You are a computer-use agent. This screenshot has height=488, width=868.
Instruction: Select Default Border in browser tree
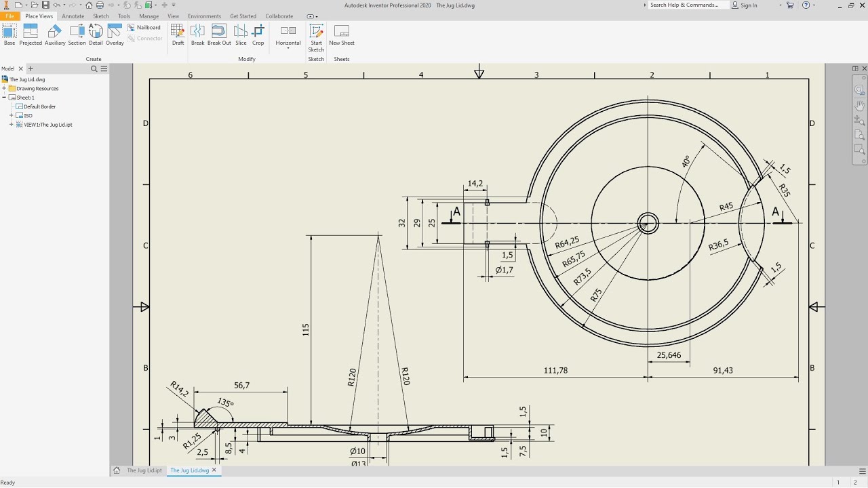40,106
